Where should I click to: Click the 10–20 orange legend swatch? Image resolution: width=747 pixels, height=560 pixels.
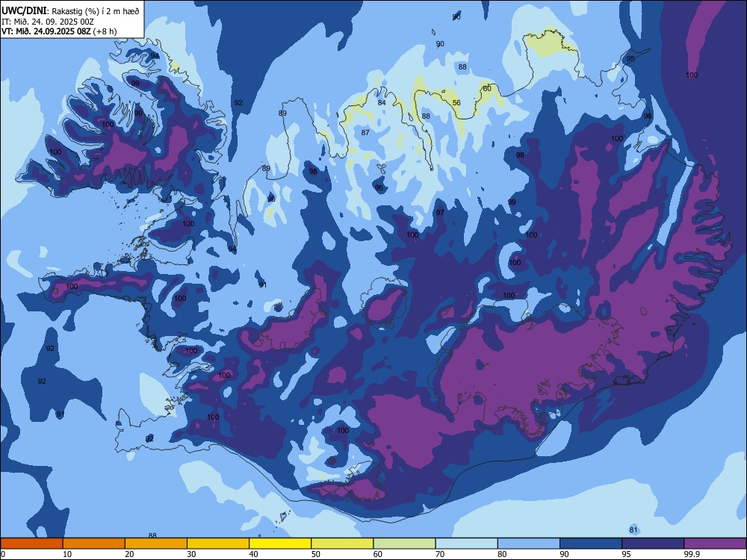click(94, 544)
